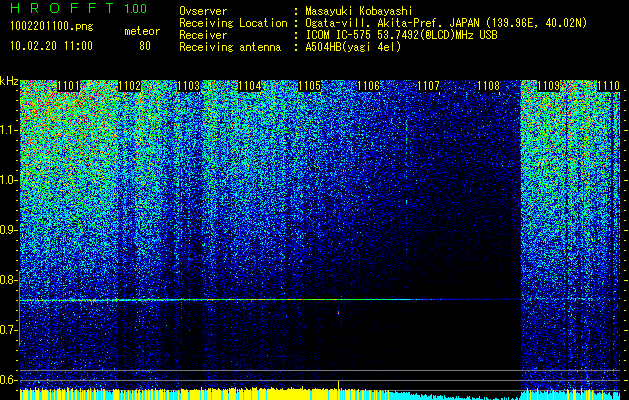The image size is (629, 400).
Task: Select the 1106 time marker
Action: pyautogui.click(x=368, y=86)
